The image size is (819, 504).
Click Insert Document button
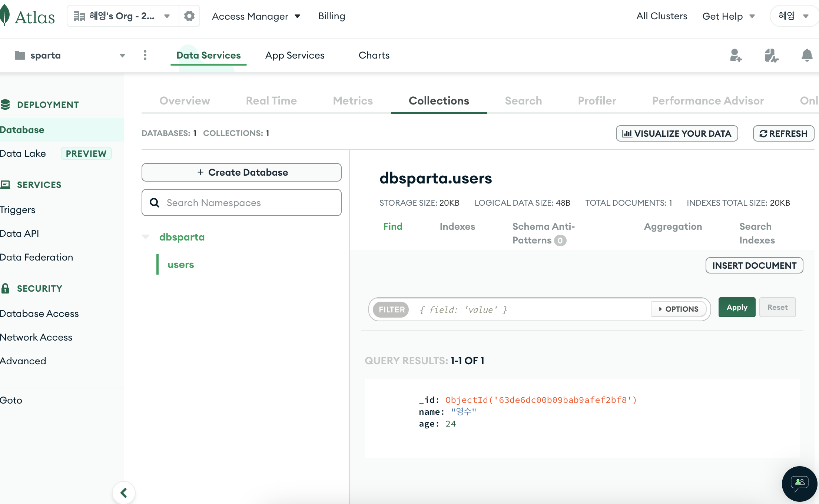[754, 265]
